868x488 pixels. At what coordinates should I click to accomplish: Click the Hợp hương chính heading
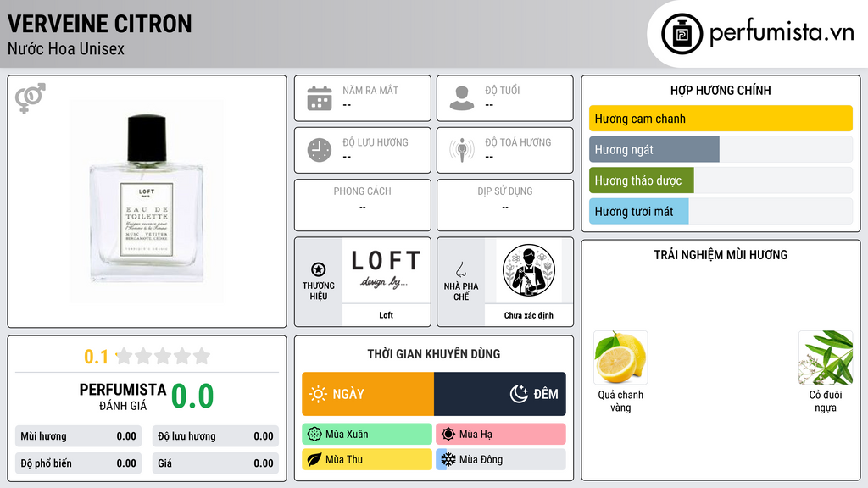point(721,90)
